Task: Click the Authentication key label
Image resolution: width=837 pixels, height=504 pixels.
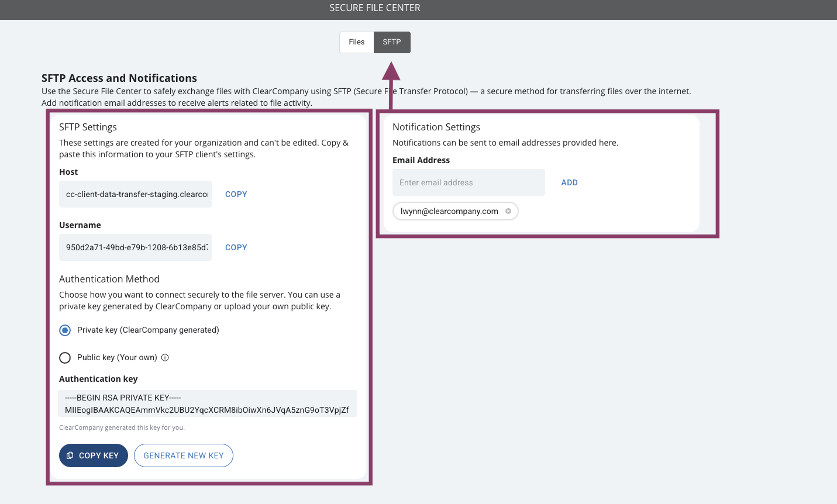Action: (98, 379)
